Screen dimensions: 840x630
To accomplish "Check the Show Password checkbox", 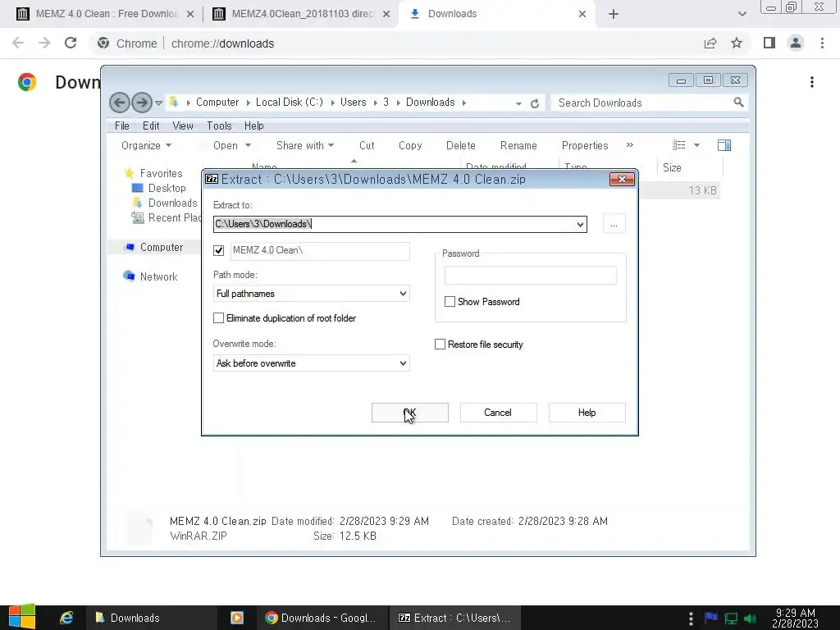I will [x=450, y=302].
